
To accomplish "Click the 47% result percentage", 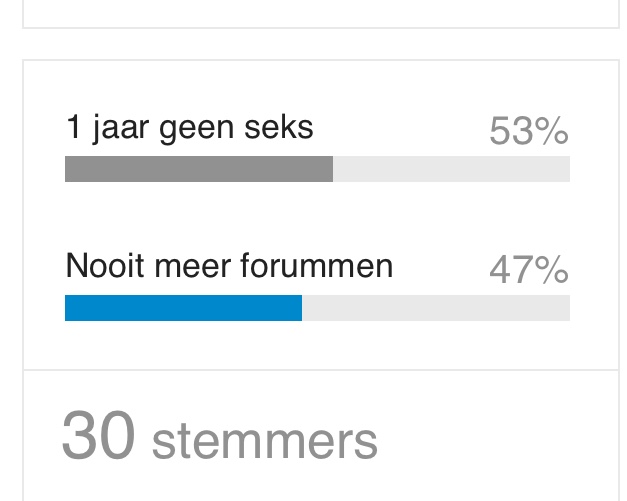I will tap(529, 269).
